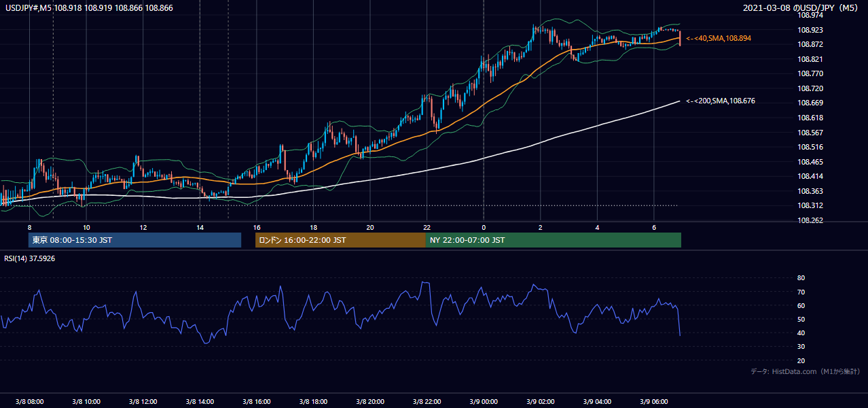Click the NY 22:00-07:00 JST session bar
Screen dimensions: 868x408
point(553,240)
